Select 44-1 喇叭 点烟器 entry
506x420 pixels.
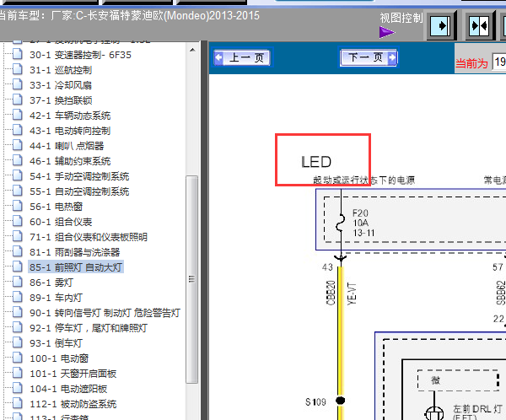pyautogui.click(x=67, y=146)
